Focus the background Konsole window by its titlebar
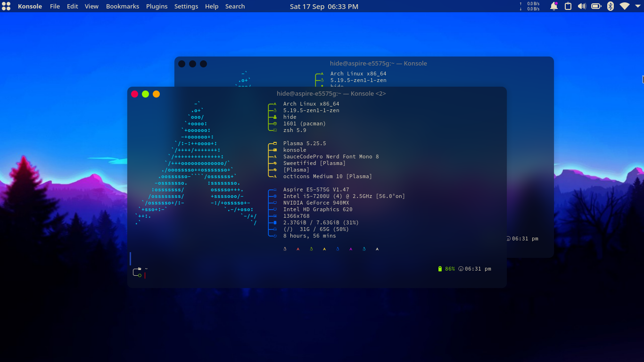 coord(377,63)
